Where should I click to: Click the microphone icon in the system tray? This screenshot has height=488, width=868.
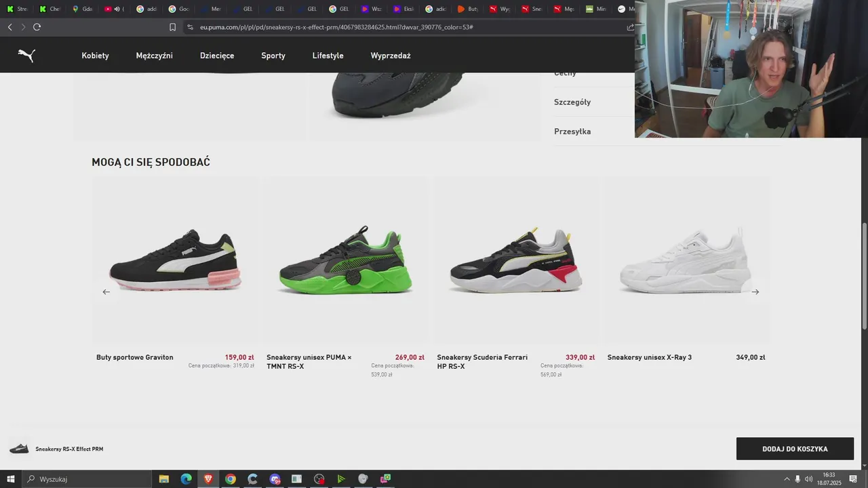[797, 479]
